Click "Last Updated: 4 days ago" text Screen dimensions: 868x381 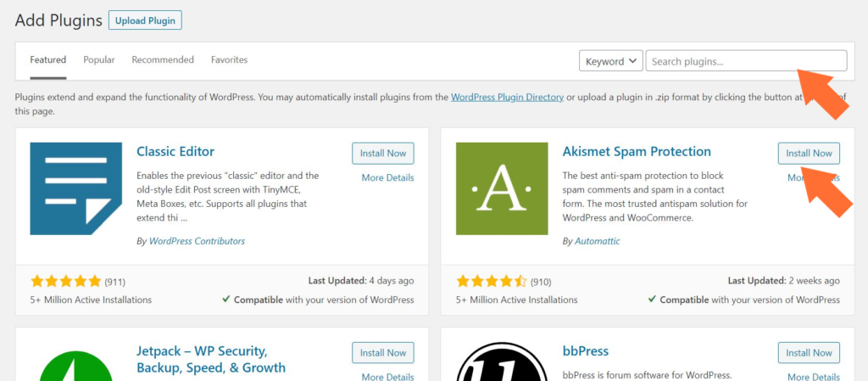pyautogui.click(x=361, y=281)
